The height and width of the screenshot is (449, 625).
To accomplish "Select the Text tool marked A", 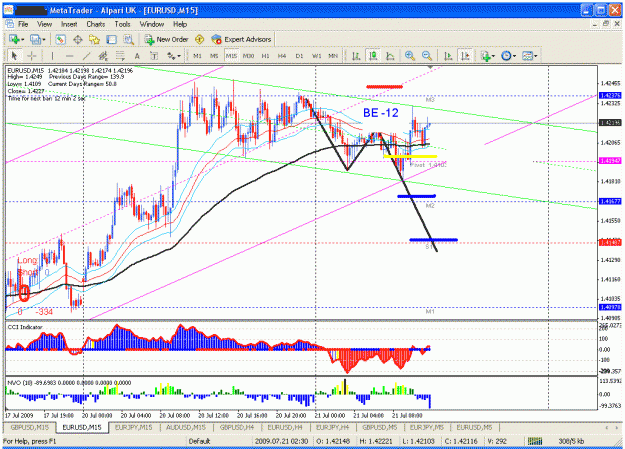I will (x=137, y=56).
